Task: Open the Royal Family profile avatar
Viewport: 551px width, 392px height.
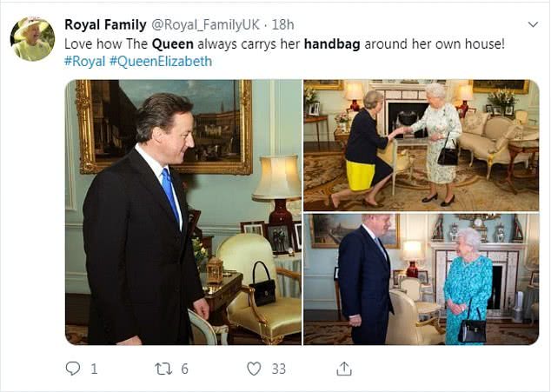Action: tap(32, 38)
